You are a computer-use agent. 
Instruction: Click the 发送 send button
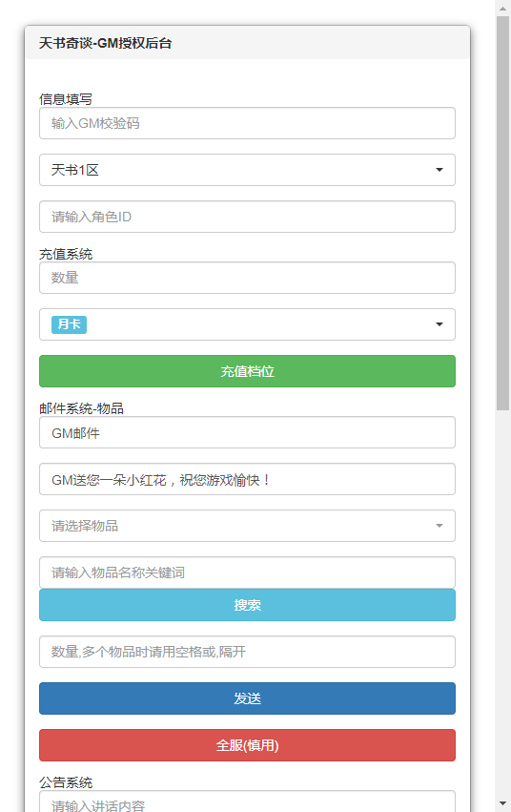click(247, 698)
